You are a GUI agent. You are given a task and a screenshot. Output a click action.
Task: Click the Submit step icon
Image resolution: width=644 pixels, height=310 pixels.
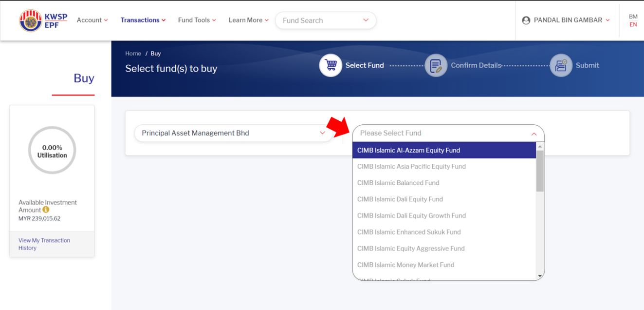(561, 65)
